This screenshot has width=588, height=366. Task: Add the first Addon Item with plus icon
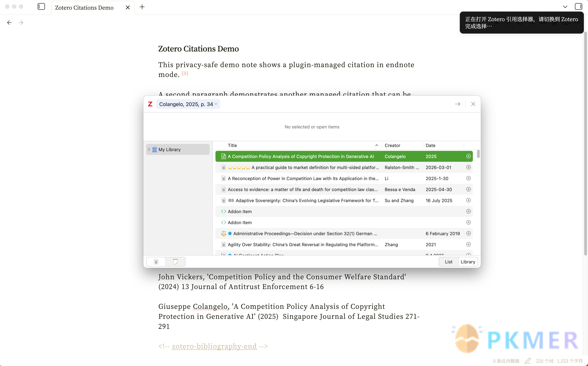[x=469, y=211]
